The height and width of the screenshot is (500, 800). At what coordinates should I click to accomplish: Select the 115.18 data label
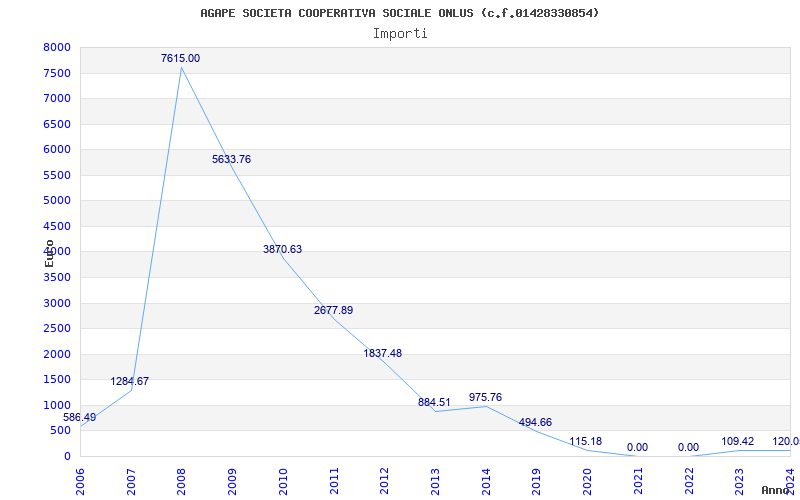point(586,441)
